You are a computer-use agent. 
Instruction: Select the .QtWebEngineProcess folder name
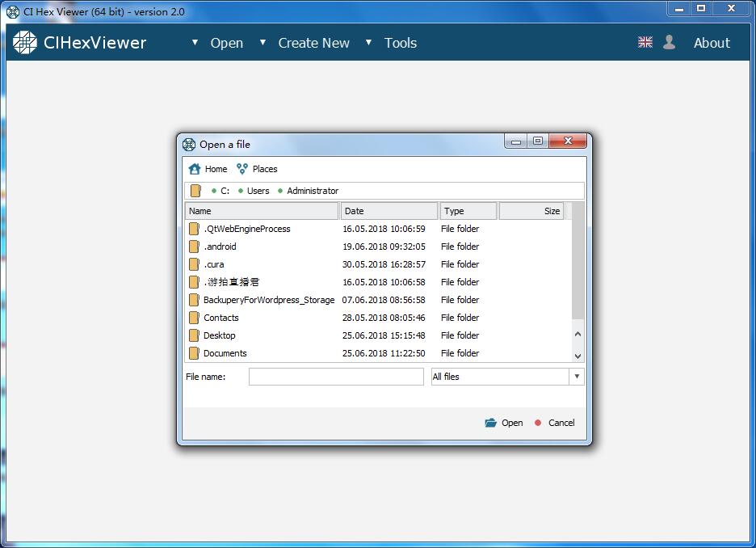click(247, 229)
